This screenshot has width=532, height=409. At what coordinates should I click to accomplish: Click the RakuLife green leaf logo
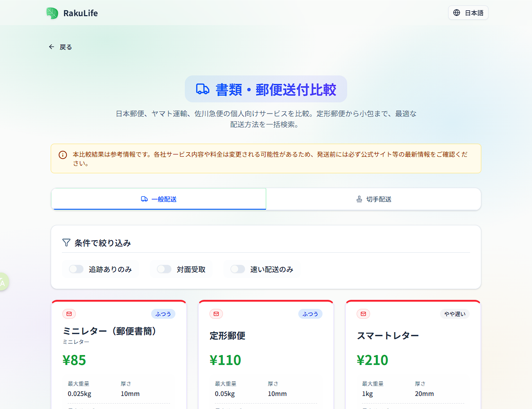click(x=52, y=13)
